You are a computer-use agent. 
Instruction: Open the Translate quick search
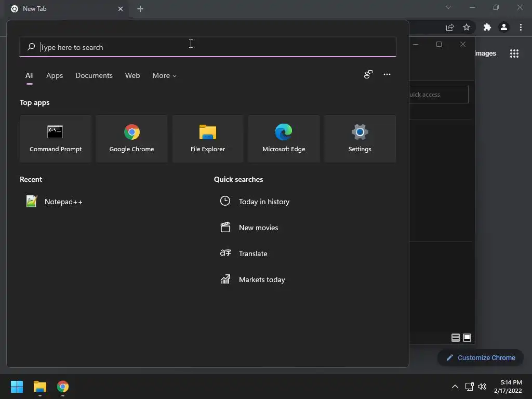[244, 254]
